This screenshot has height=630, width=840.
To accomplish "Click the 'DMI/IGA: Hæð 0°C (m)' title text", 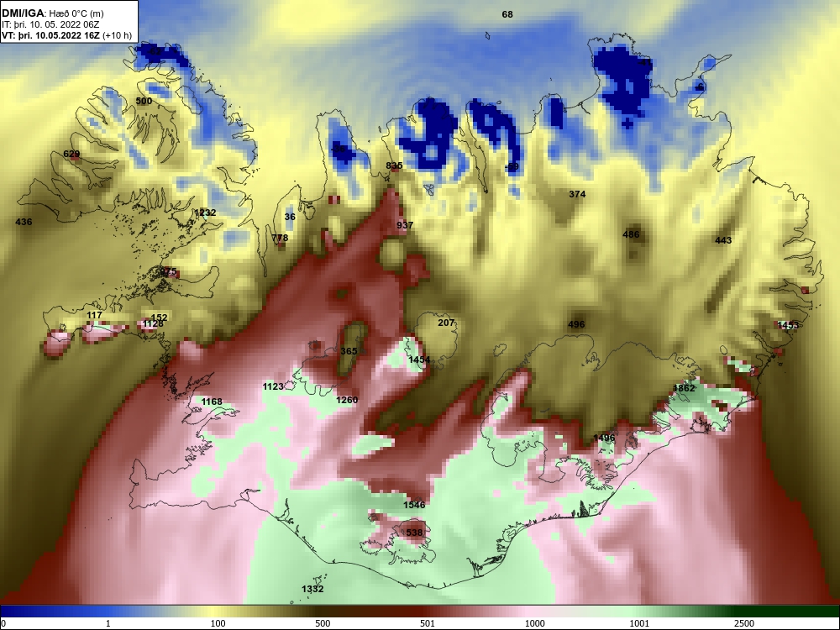I will (x=52, y=13).
